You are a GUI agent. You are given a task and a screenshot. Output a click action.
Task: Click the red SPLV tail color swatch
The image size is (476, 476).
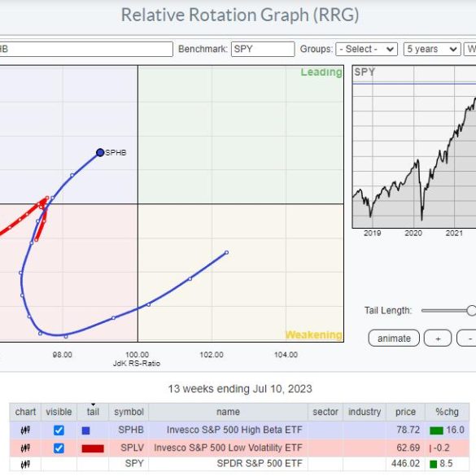click(93, 448)
